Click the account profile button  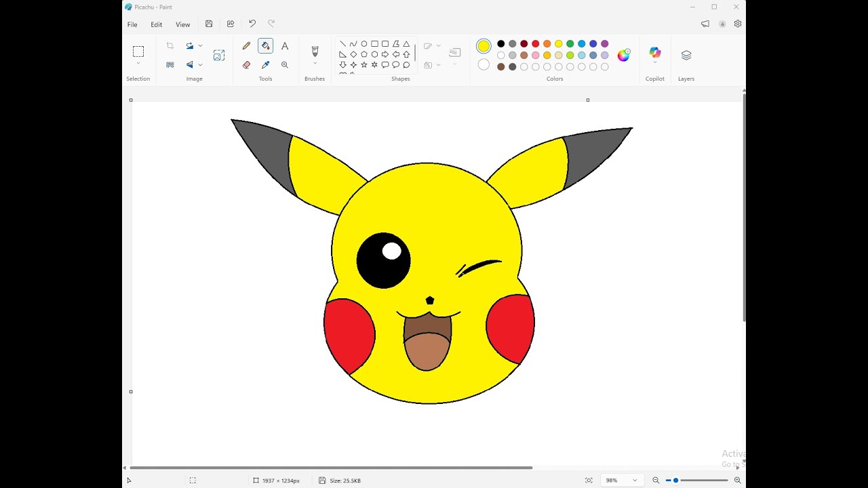(722, 24)
